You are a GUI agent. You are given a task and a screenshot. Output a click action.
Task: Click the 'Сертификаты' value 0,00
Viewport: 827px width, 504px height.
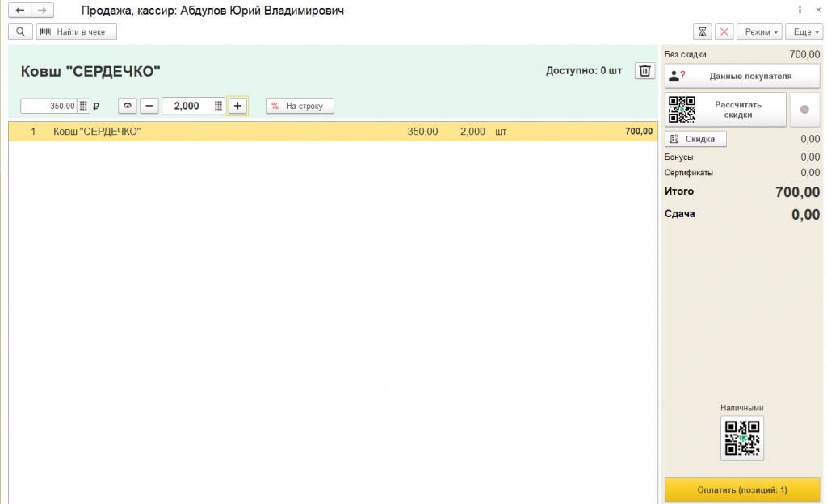[810, 173]
